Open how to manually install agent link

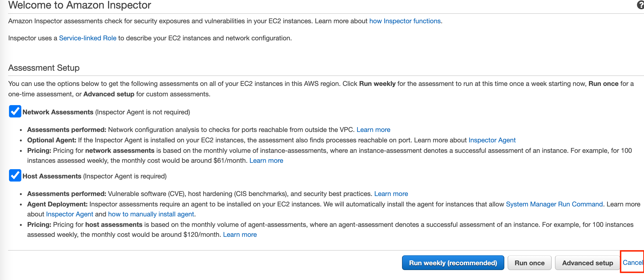pyautogui.click(x=151, y=214)
